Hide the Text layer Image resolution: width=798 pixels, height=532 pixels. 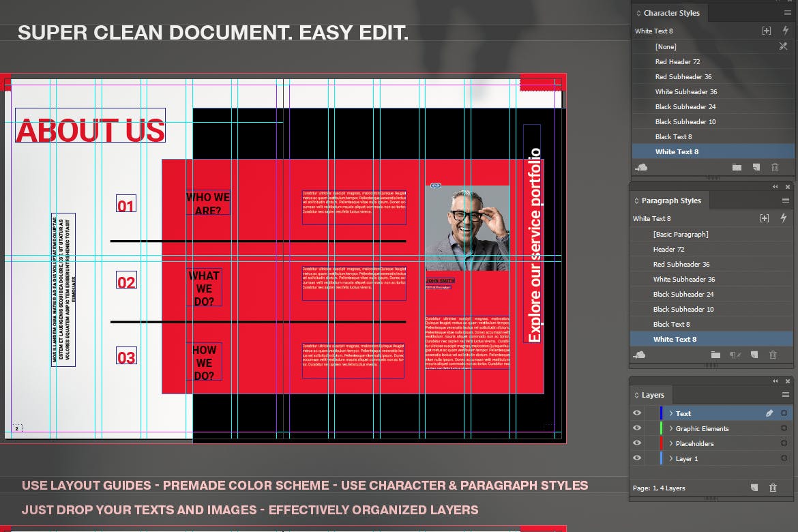637,413
